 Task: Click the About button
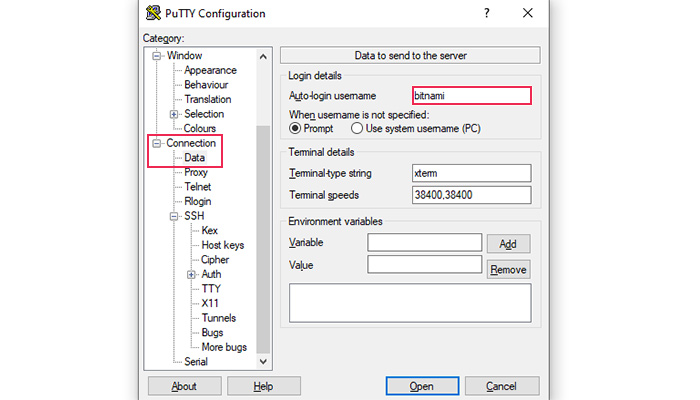click(184, 386)
